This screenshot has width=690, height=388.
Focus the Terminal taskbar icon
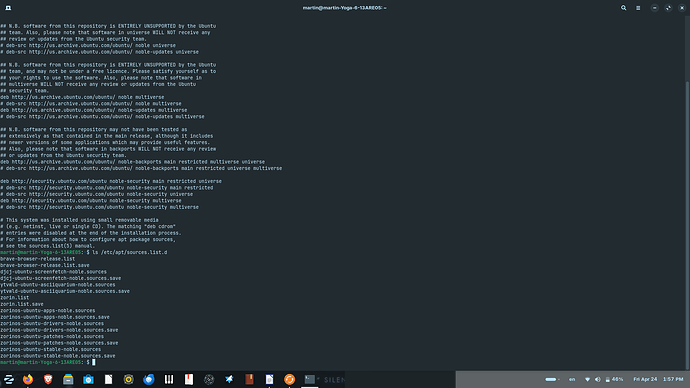tap(310, 379)
